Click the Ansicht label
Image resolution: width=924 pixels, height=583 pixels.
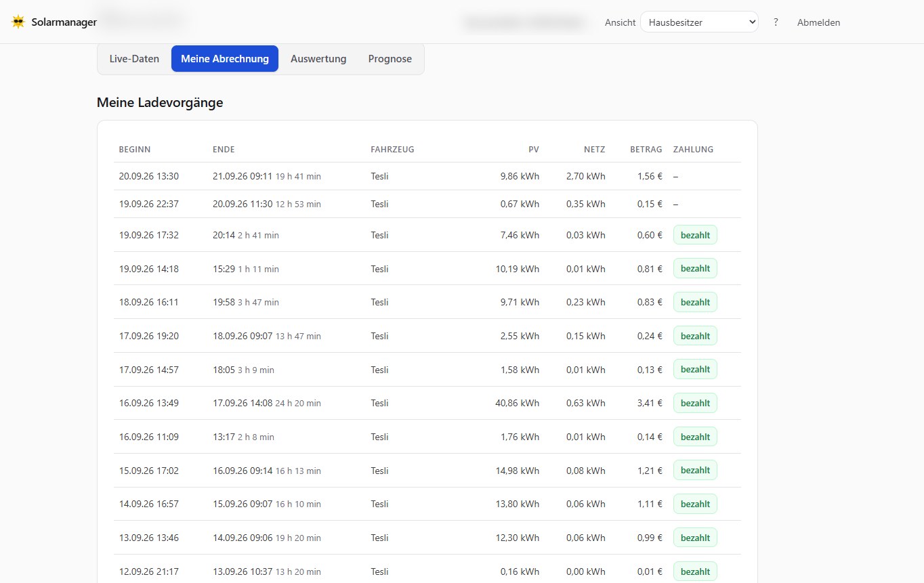[x=620, y=22]
